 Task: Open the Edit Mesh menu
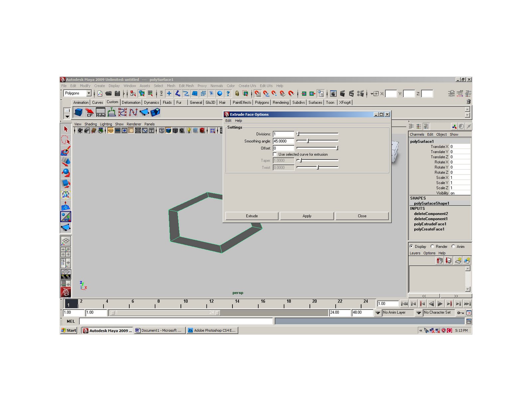point(186,86)
